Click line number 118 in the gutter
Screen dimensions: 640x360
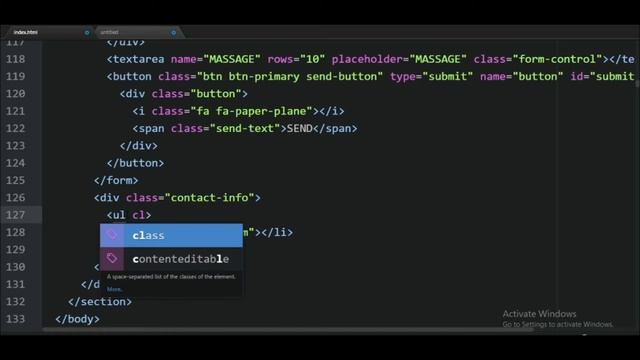(16, 59)
